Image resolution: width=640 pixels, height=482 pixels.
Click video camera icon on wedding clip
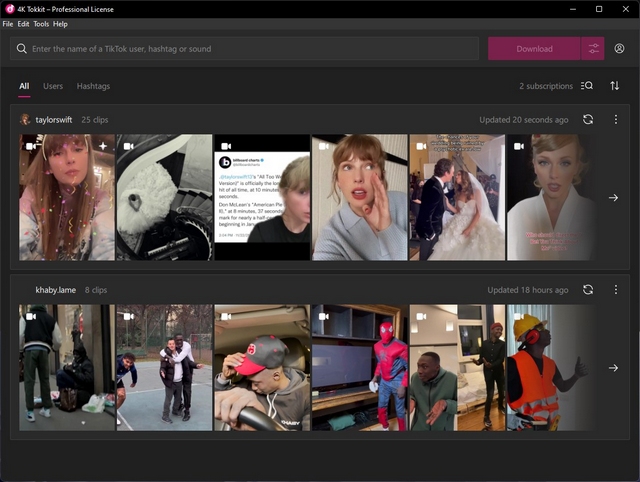pyautogui.click(x=421, y=146)
